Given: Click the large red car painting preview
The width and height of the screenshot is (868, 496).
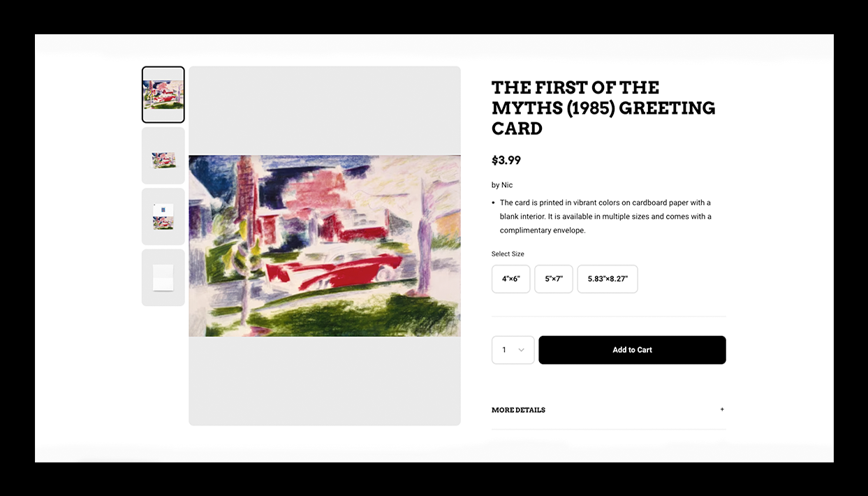Looking at the screenshot, I should pyautogui.click(x=325, y=246).
